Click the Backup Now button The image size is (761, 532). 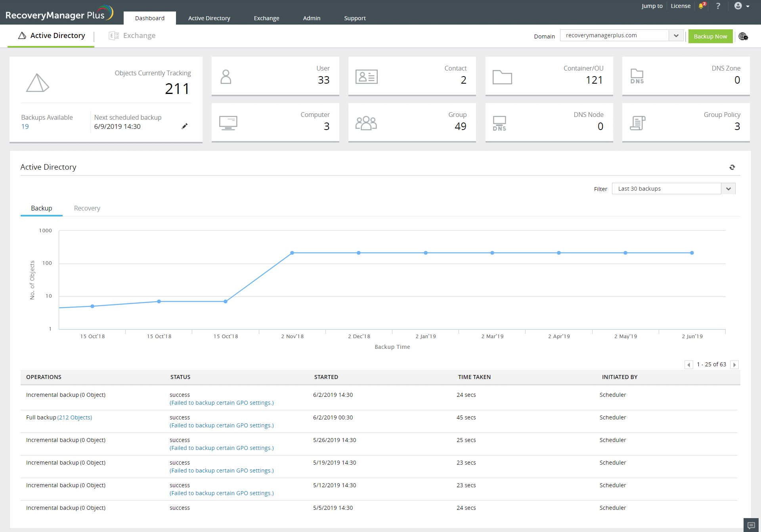[710, 36]
